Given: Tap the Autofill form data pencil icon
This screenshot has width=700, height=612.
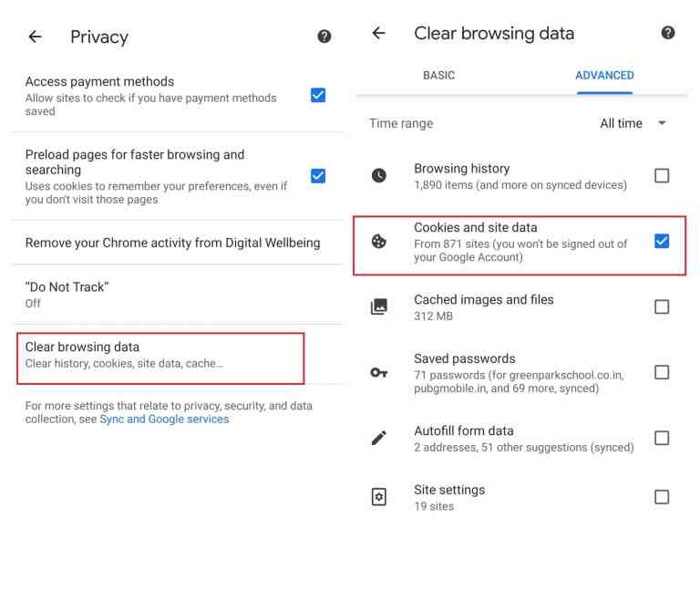Looking at the screenshot, I should click(379, 438).
